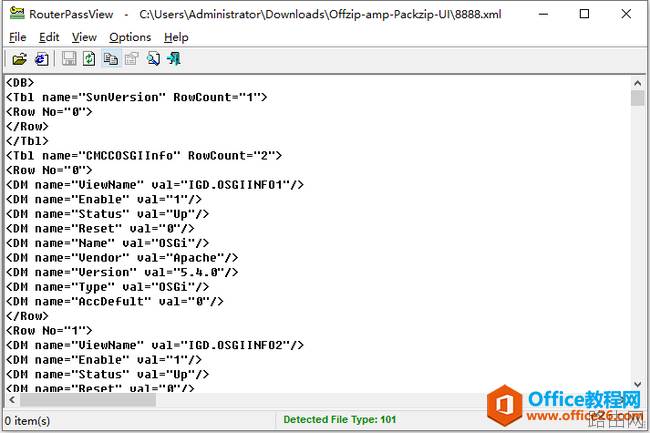650x433 pixels.
Task: Click the line with name="Type" val="OSGi"
Action: 107,286
